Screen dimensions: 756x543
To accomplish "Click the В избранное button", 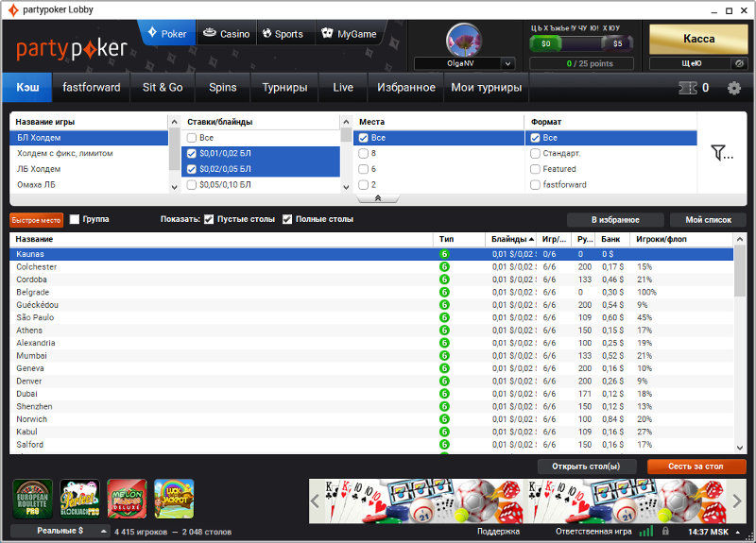I will 615,220.
